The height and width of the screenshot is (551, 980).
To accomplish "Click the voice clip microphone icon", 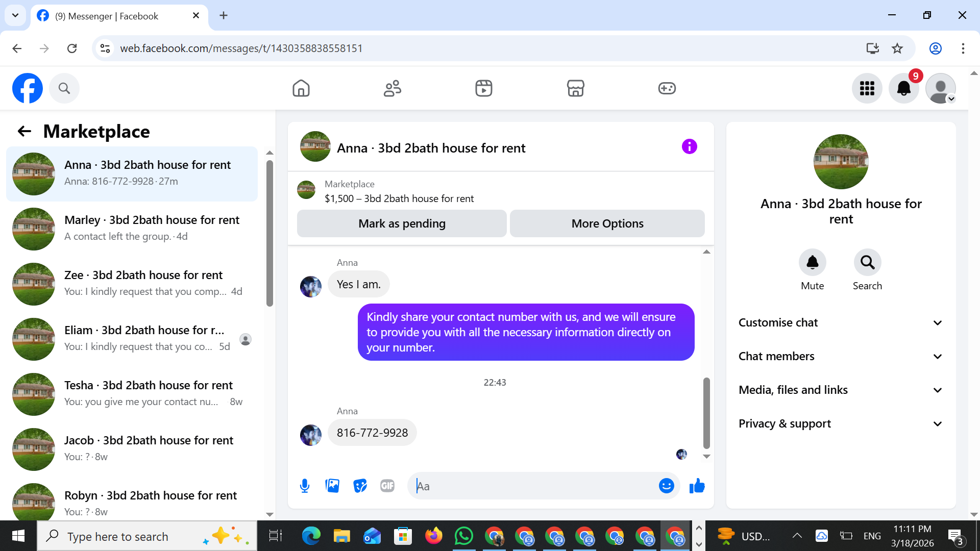I will (x=305, y=486).
